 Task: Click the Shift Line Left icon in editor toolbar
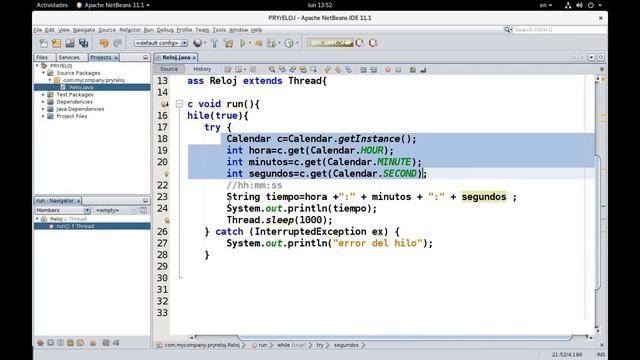(x=363, y=69)
